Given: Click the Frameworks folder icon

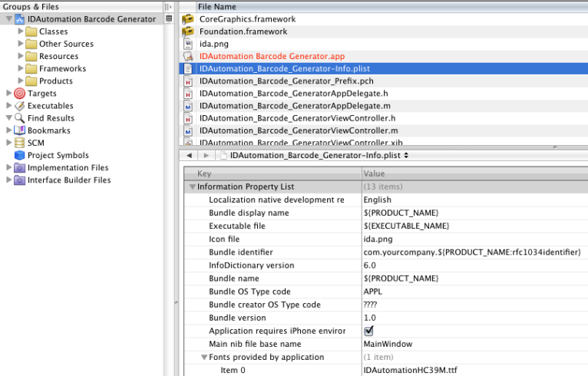Looking at the screenshot, I should point(31,68).
